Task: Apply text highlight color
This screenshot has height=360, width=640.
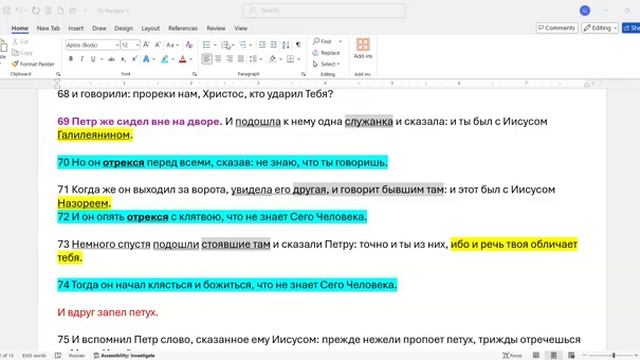Action: coord(164,59)
